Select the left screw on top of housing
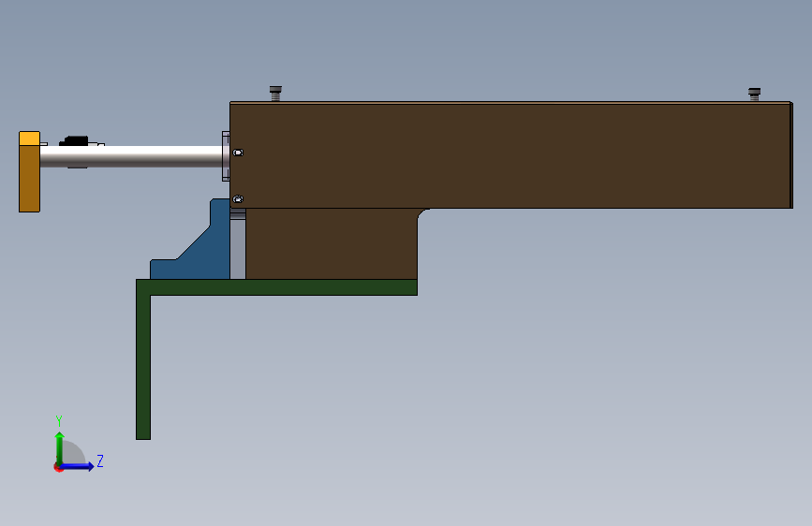Viewport: 812px width, 526px height. (275, 94)
